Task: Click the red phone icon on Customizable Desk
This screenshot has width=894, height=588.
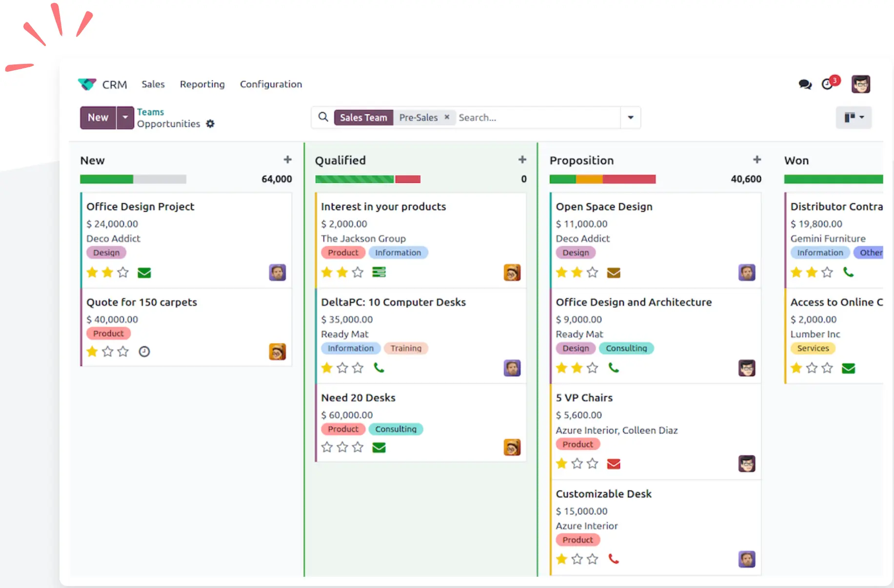Action: [614, 559]
